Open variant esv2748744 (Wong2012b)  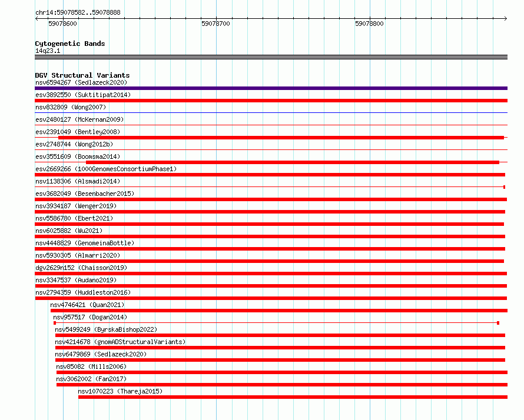tap(74, 144)
